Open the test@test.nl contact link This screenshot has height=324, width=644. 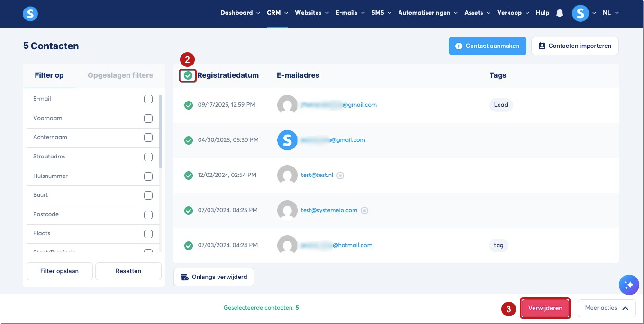point(317,176)
